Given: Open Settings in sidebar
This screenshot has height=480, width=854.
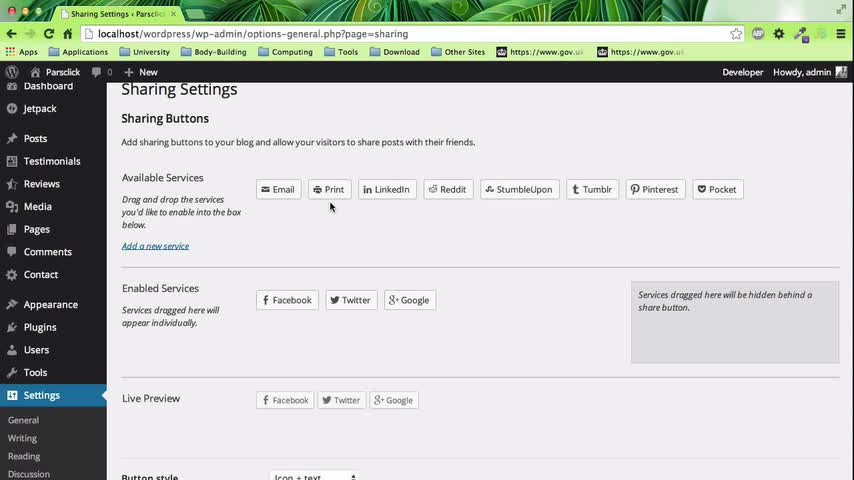Looking at the screenshot, I should tap(53, 396).
